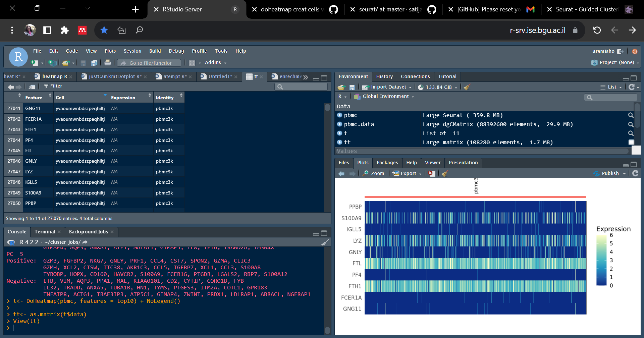Remove the current plot with the red X
Screen dimensions: 644x338
coord(431,173)
